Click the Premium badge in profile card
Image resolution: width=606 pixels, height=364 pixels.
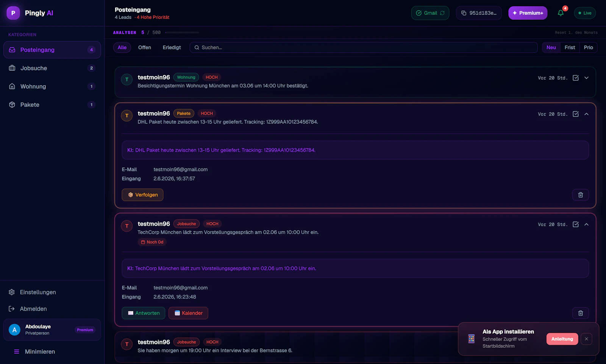(85, 330)
